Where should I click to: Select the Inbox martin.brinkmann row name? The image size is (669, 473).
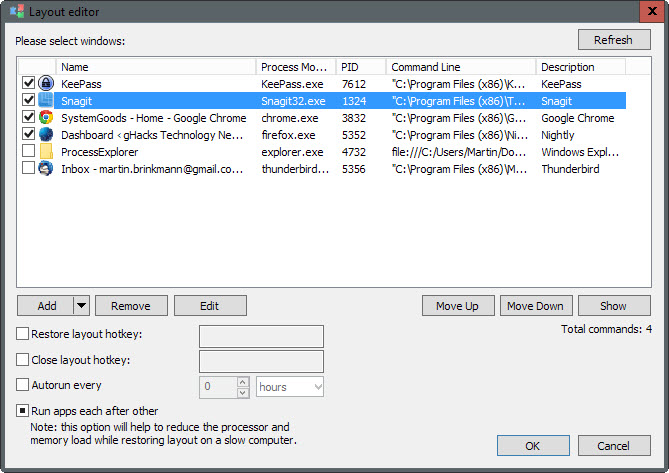152,169
